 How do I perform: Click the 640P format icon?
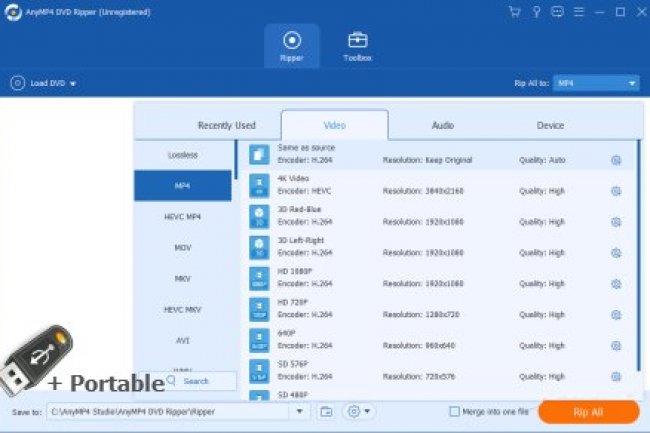click(x=259, y=340)
